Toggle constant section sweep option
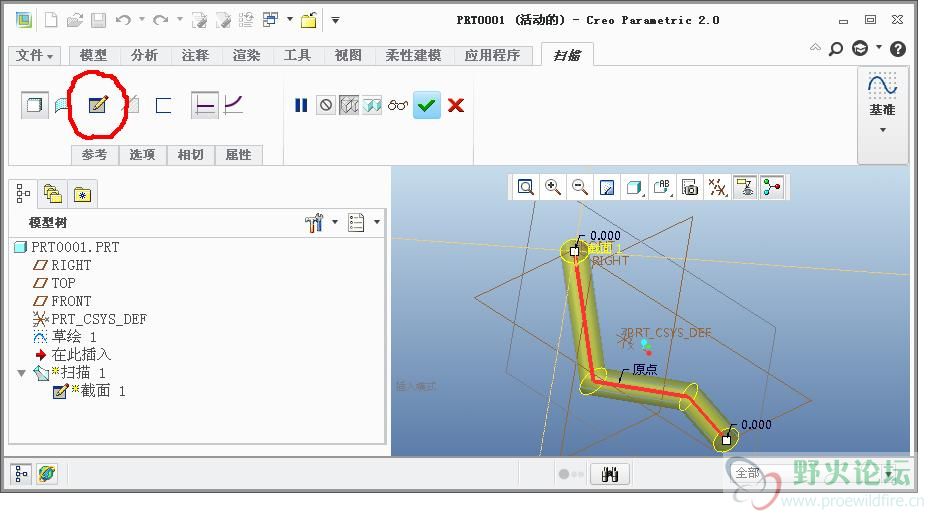Screen dimensions: 934x519 [x=204, y=105]
